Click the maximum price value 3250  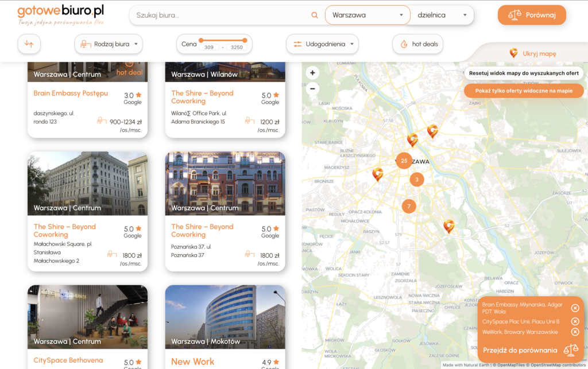point(237,47)
